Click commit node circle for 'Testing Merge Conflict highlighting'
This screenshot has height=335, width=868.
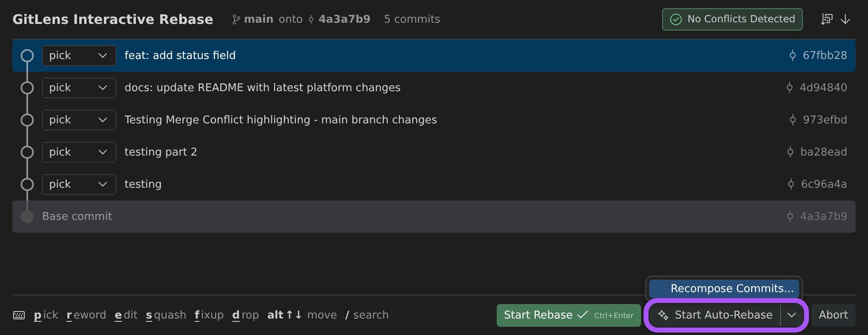pos(27,120)
